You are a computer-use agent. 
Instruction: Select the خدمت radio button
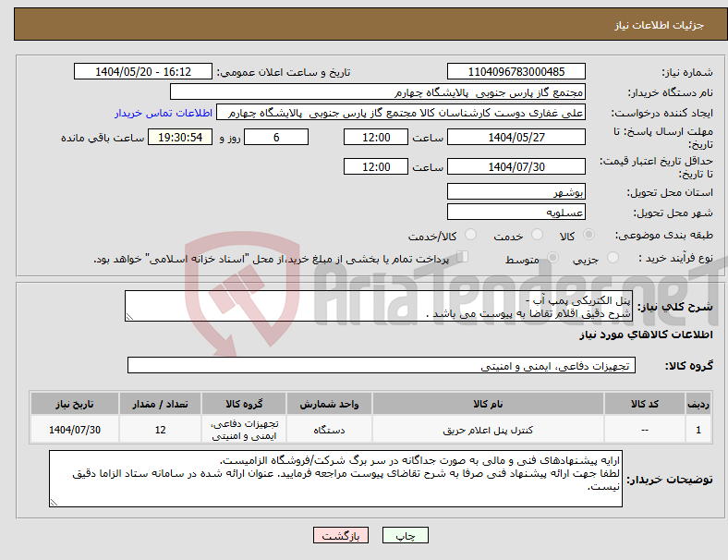pos(537,235)
